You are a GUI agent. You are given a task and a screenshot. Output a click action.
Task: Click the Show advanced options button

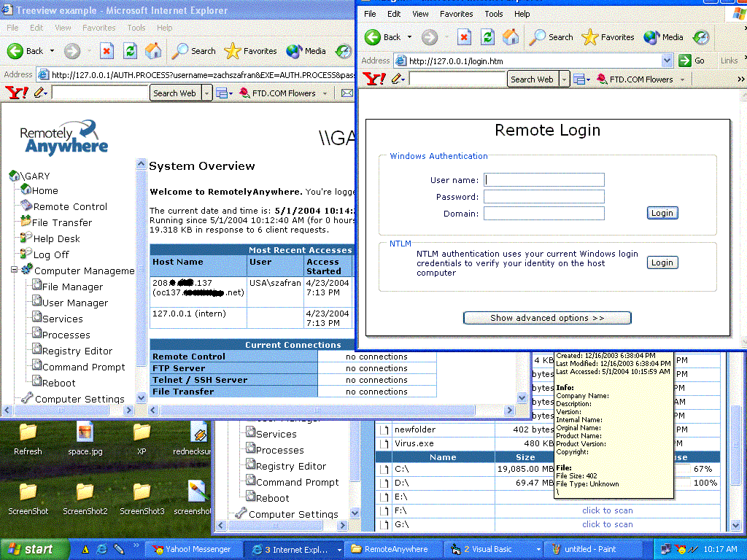click(547, 318)
